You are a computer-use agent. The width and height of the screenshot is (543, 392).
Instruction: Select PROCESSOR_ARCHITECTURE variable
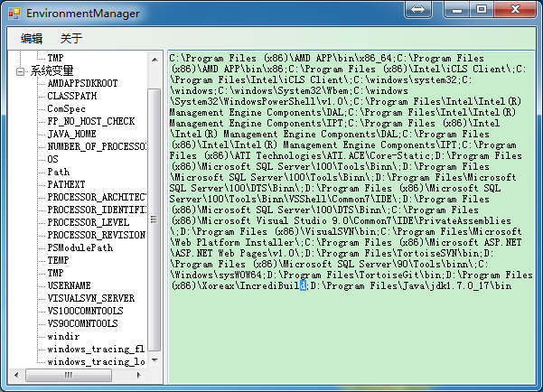coord(97,197)
